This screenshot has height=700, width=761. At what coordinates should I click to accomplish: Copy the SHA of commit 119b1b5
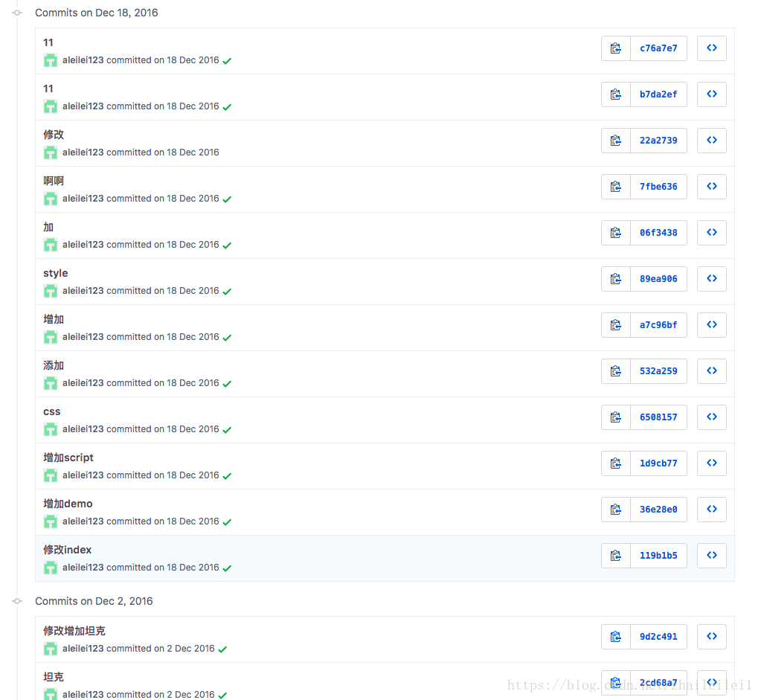click(x=615, y=556)
